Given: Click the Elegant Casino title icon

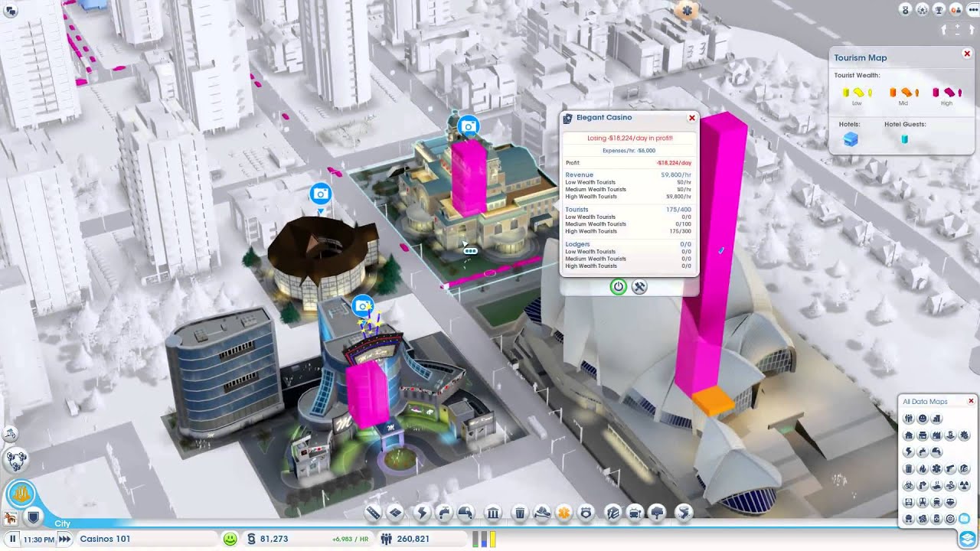Looking at the screenshot, I should (x=567, y=118).
